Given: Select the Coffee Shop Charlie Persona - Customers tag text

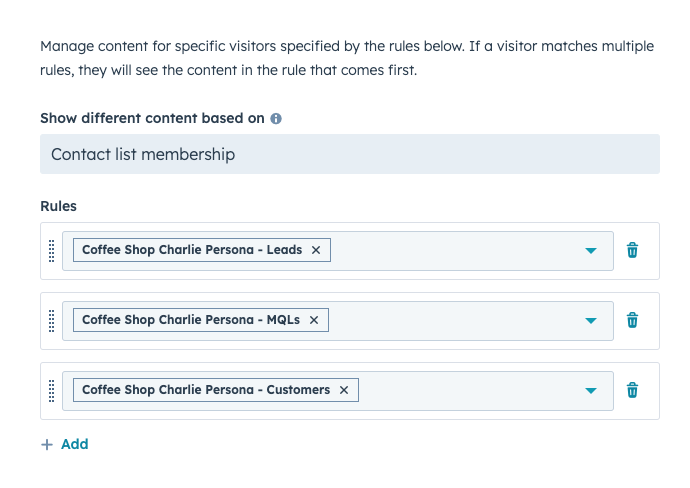Looking at the screenshot, I should coord(206,390).
